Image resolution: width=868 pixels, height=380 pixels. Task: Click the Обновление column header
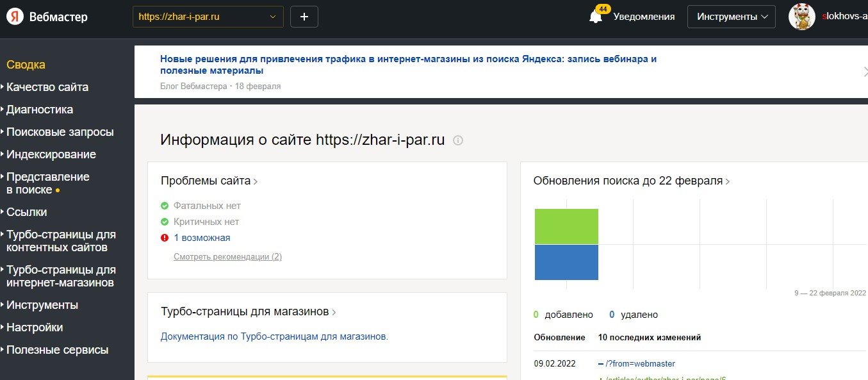pos(559,337)
